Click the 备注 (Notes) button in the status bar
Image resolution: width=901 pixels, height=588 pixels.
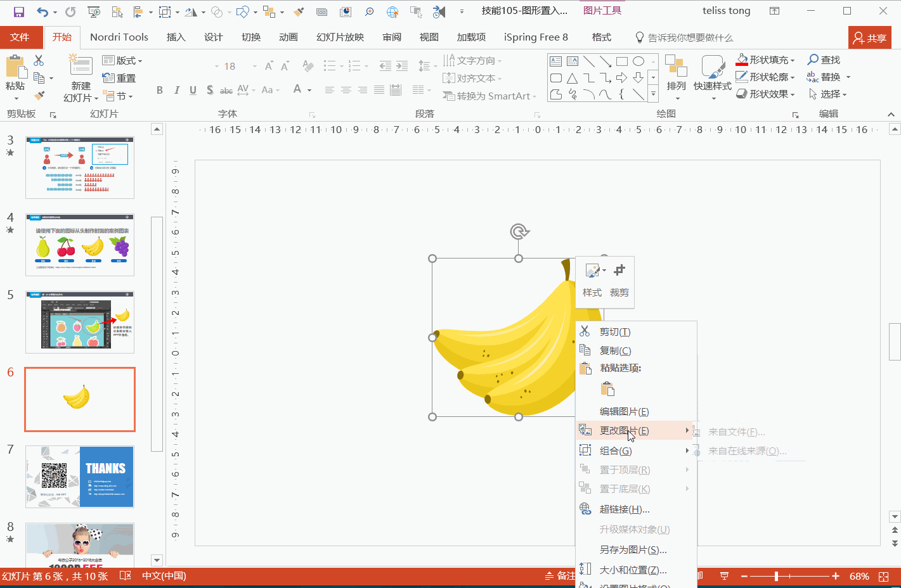pyautogui.click(x=561, y=576)
